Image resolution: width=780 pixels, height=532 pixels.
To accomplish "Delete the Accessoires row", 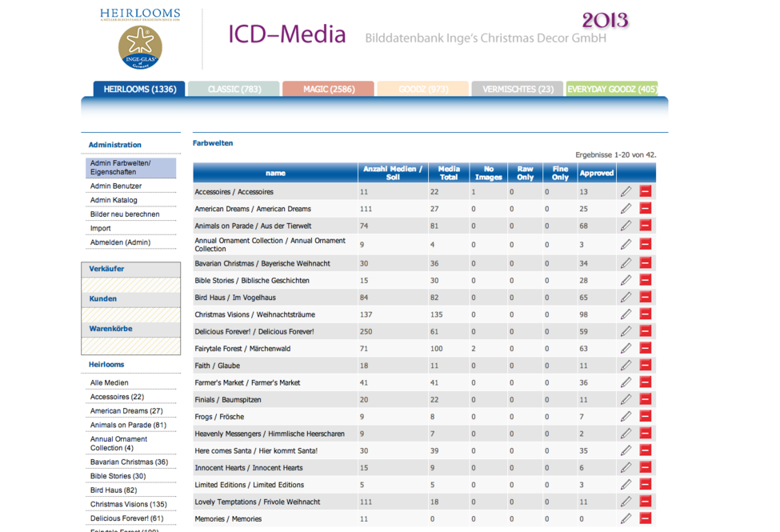I will 645,191.
